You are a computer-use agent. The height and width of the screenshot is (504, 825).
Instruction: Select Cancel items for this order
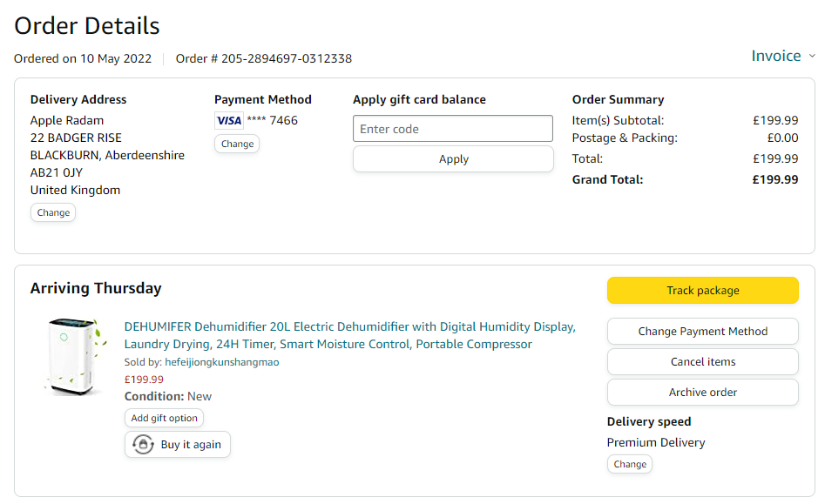click(x=702, y=362)
